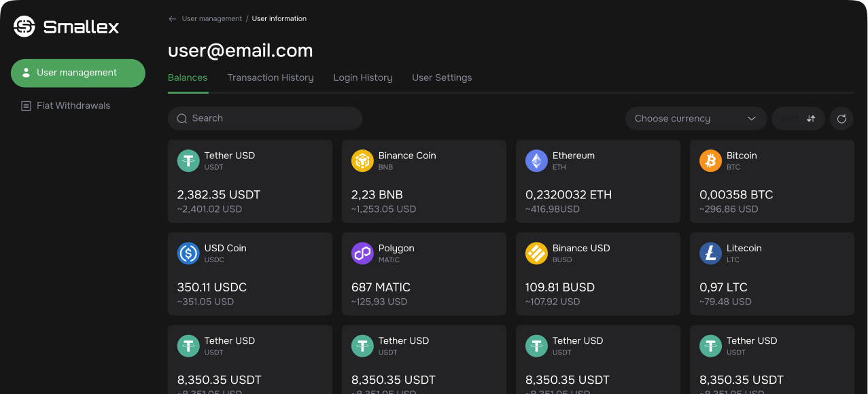Click the ~2,401.02 USD value
This screenshot has height=394, width=868.
click(209, 209)
